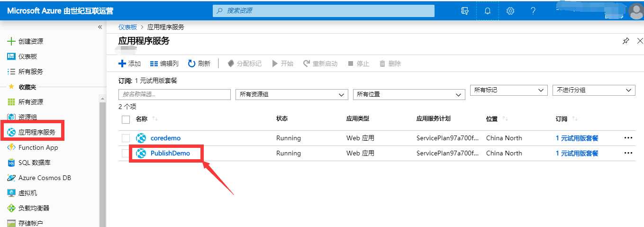Open the 所有资源组 dropdown
The height and width of the screenshot is (227, 644).
click(291, 94)
